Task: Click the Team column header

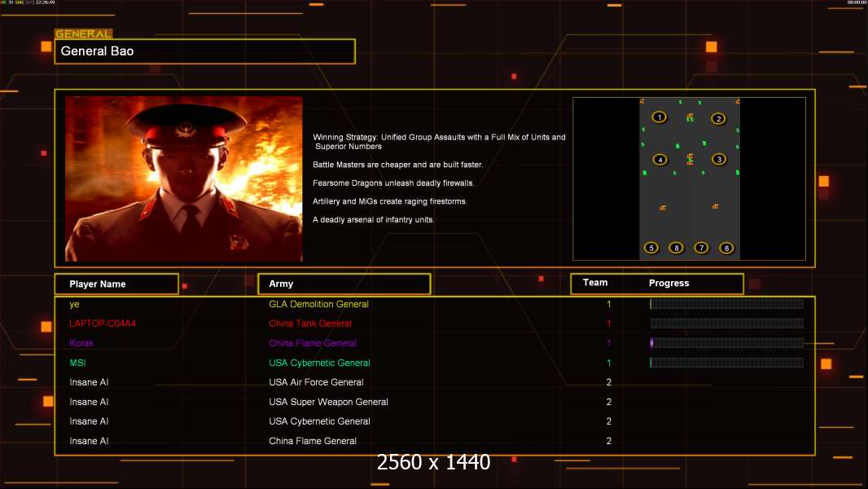Action: [x=595, y=283]
